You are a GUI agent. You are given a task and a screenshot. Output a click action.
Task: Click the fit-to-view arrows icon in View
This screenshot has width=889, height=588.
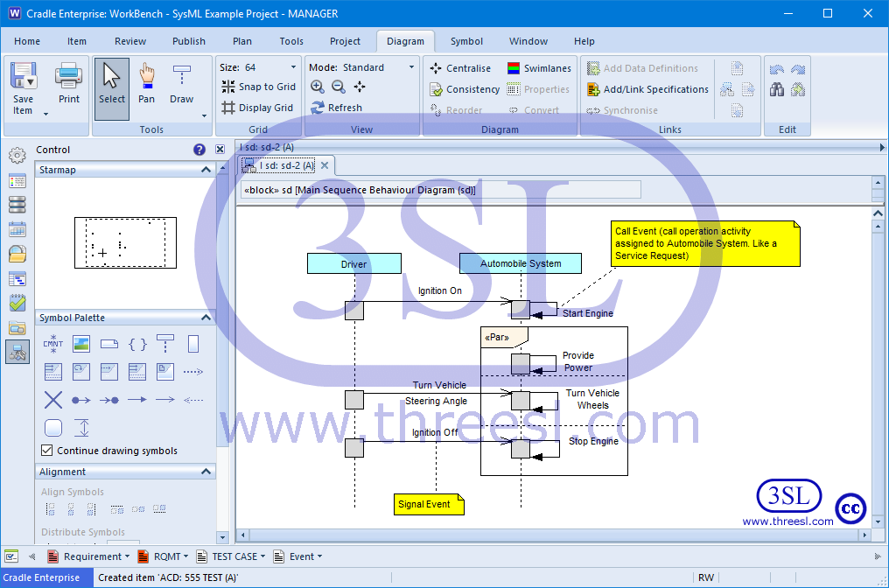tap(360, 87)
